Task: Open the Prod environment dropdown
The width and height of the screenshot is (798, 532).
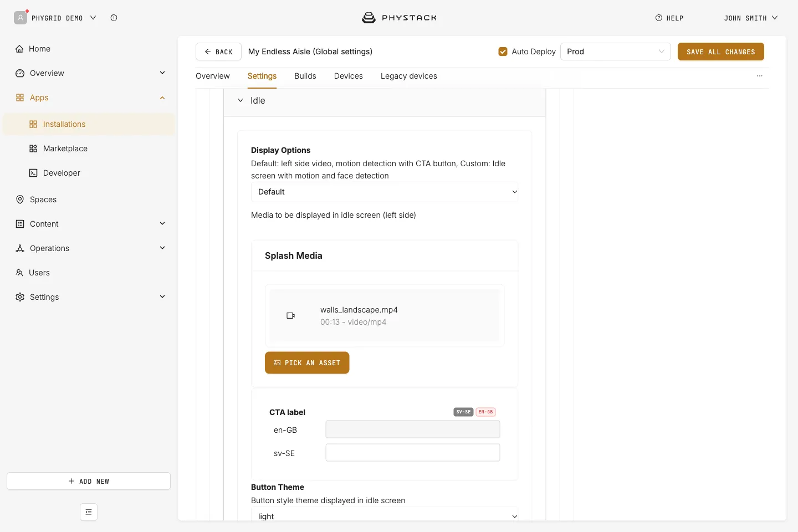Action: [616, 52]
